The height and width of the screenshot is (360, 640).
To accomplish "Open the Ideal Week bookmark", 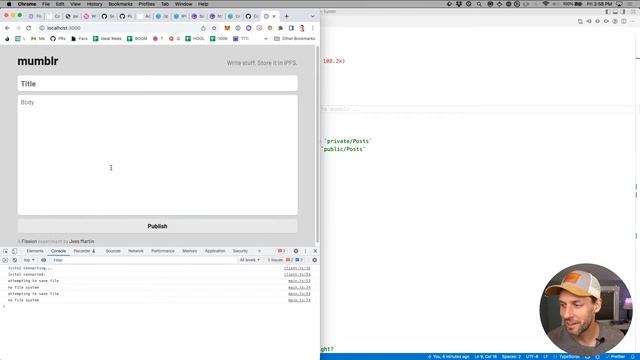I will coord(107,38).
